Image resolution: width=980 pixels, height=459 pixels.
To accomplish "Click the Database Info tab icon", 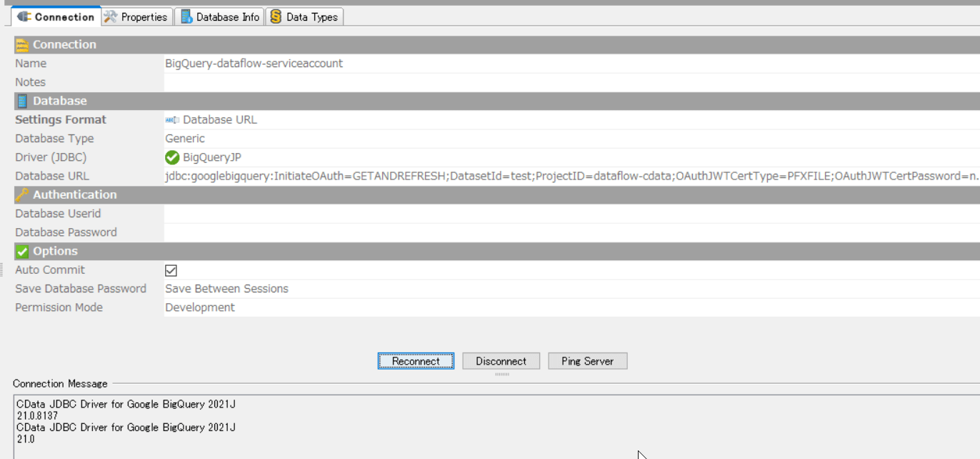I will tap(186, 16).
